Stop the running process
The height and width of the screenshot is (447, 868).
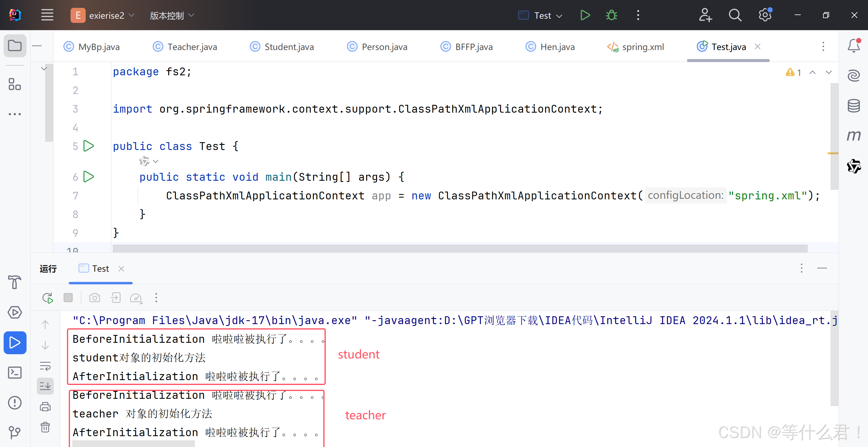(68, 298)
